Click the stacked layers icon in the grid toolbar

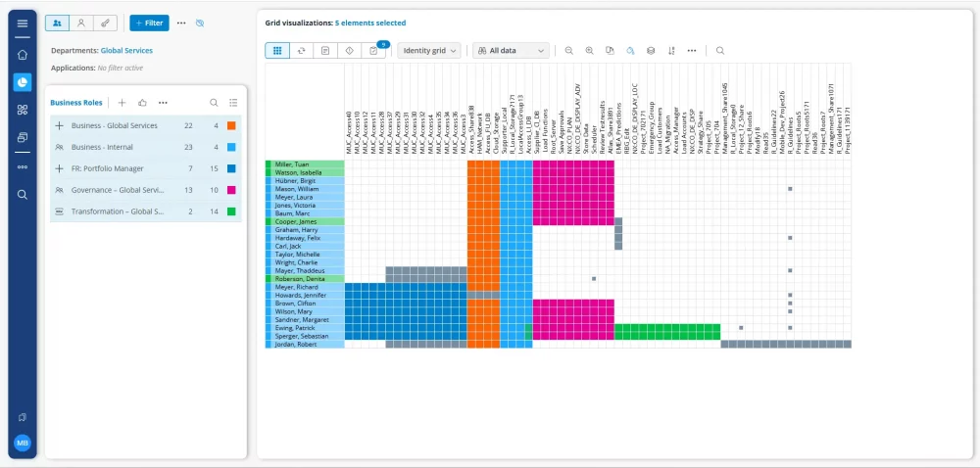click(x=651, y=50)
